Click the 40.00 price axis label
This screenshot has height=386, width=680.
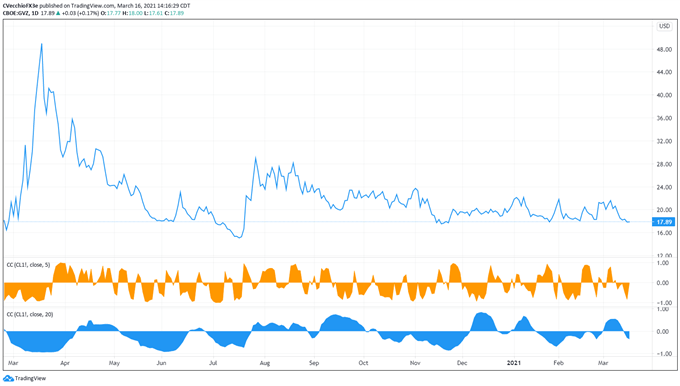point(664,95)
